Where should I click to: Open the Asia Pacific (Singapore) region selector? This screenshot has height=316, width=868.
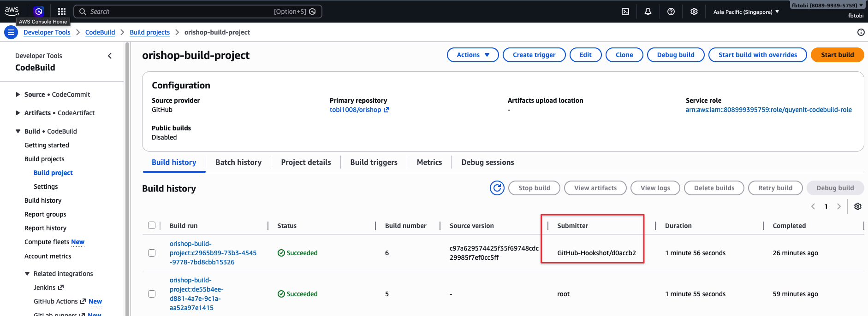[746, 12]
